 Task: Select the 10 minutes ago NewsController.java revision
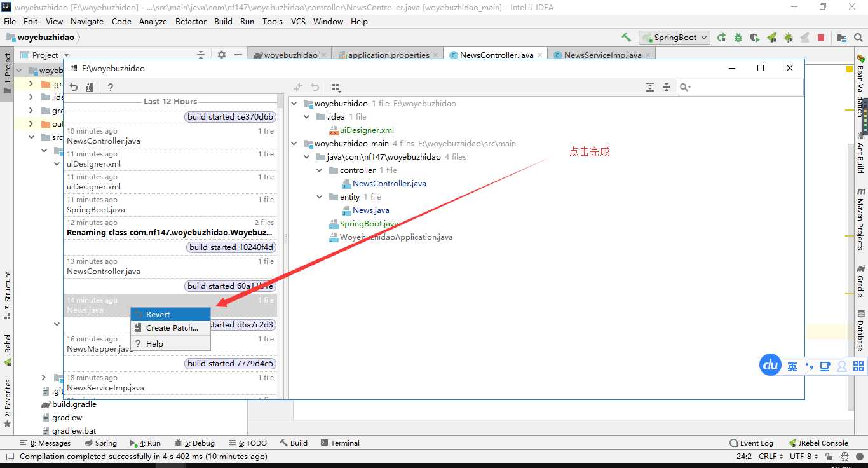pyautogui.click(x=170, y=136)
